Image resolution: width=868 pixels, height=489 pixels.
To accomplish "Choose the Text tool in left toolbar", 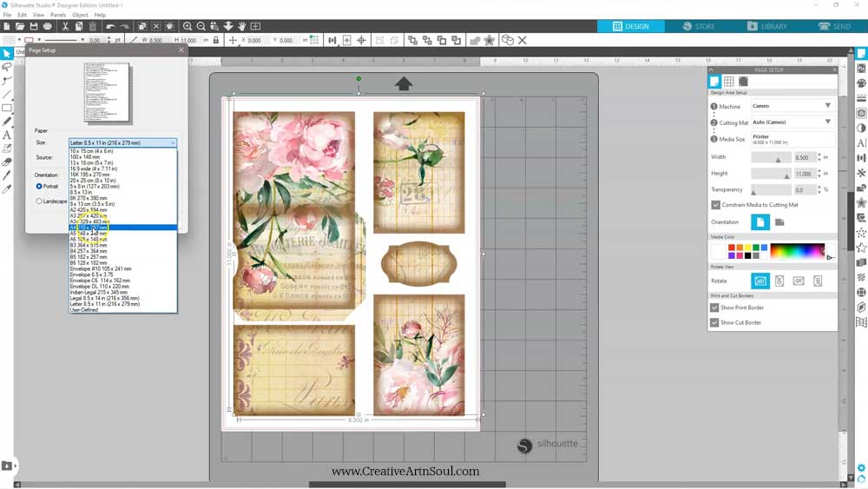I will tap(7, 135).
